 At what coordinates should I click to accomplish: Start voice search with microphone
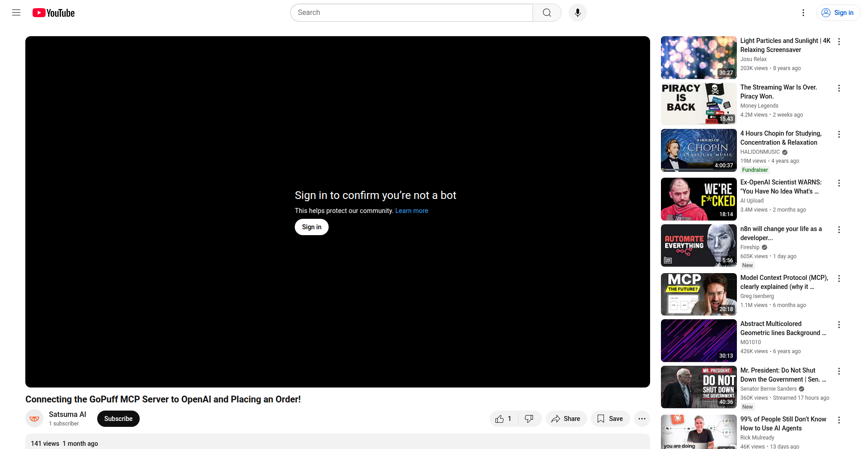pos(577,13)
